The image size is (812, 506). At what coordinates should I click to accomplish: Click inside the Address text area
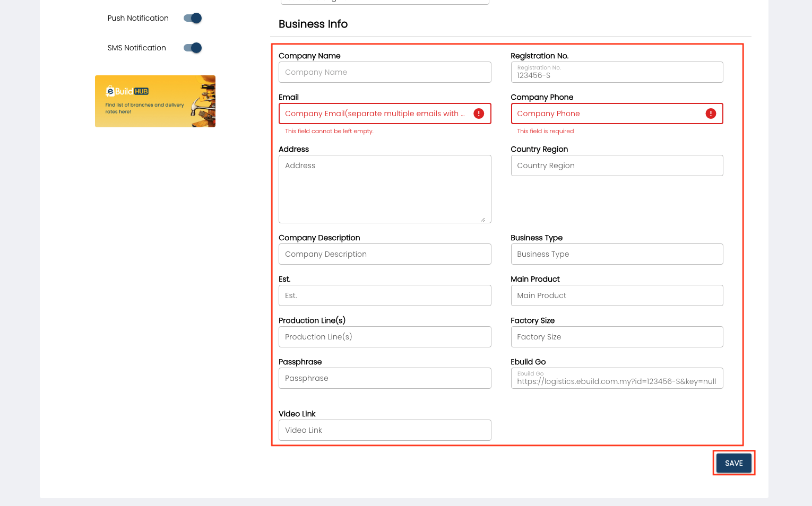tap(384, 189)
